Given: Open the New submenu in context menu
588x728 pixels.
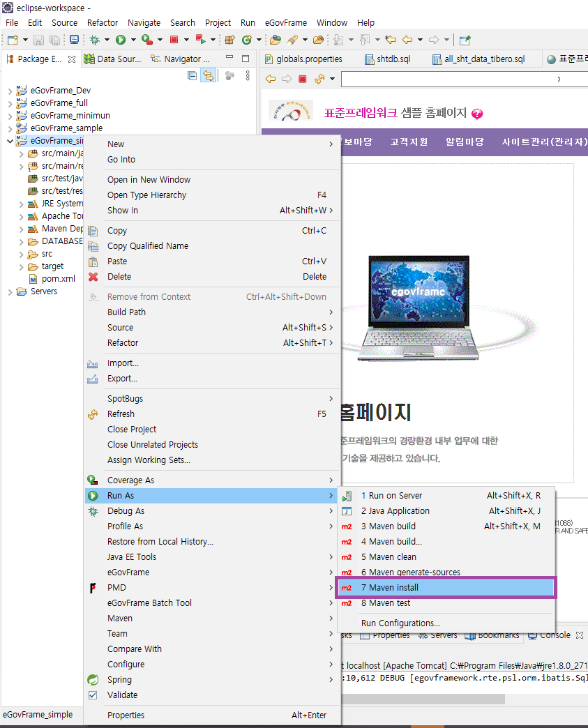Looking at the screenshot, I should click(x=213, y=144).
